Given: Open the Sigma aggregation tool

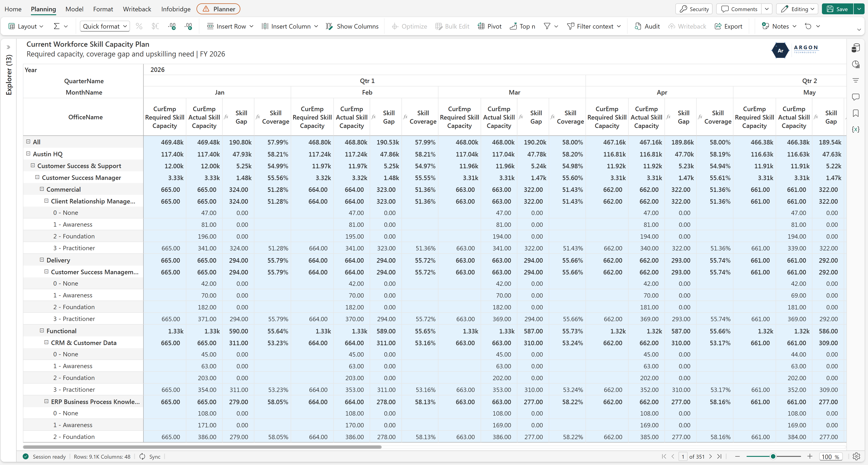Looking at the screenshot, I should click(57, 26).
